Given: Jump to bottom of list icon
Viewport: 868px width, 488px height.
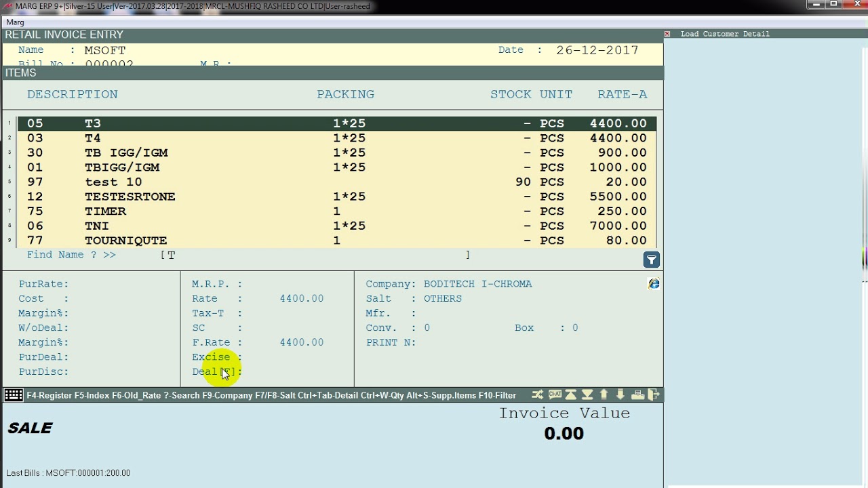Looking at the screenshot, I should click(587, 394).
